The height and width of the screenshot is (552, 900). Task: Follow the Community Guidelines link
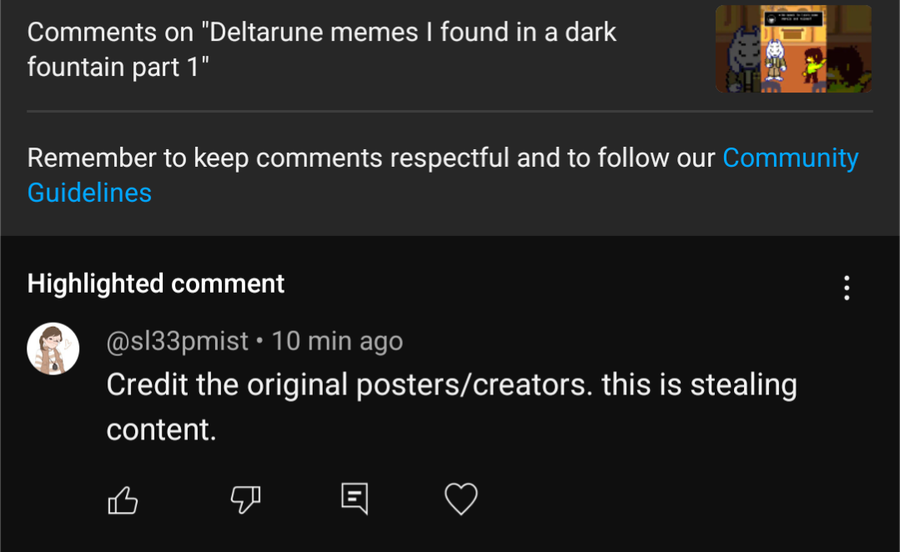click(x=790, y=158)
